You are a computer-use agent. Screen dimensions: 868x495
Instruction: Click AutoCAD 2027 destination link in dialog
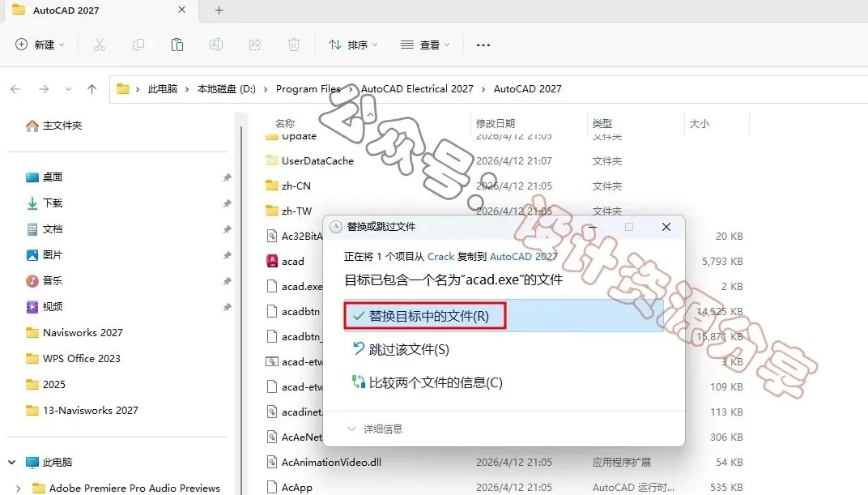(x=523, y=257)
